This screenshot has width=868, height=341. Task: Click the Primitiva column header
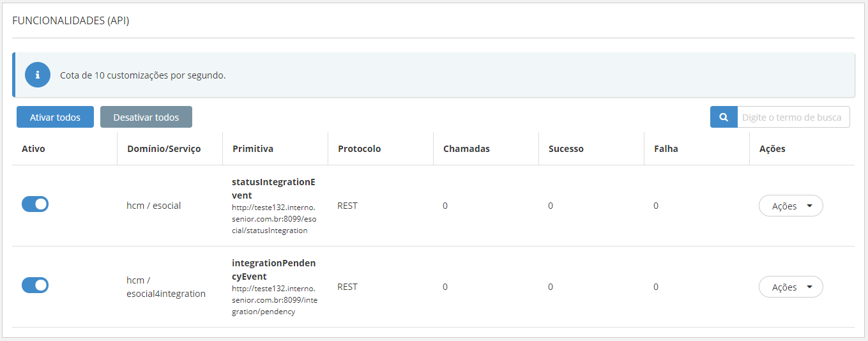pos(252,149)
